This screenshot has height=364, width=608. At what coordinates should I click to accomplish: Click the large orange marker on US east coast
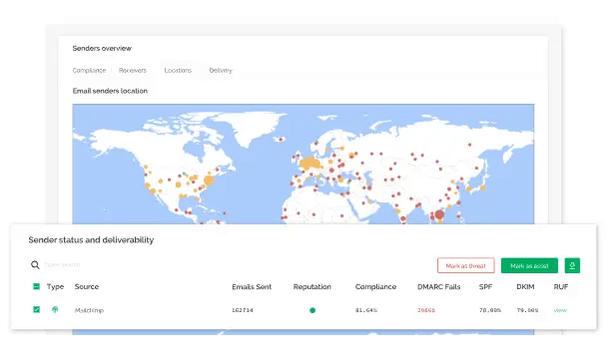[x=209, y=181]
